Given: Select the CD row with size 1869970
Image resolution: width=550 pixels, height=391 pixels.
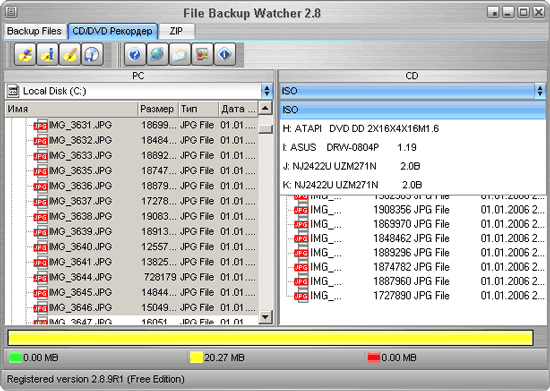Looking at the screenshot, I should point(416,224).
